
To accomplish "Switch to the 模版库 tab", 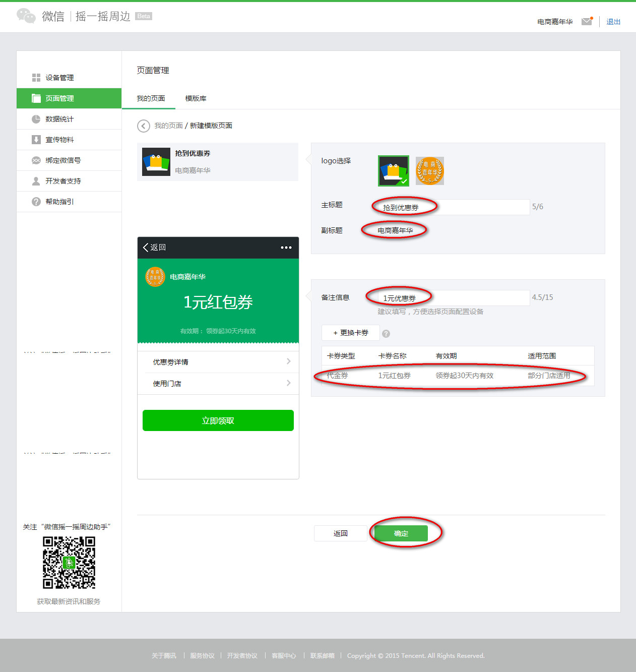I will coord(196,98).
